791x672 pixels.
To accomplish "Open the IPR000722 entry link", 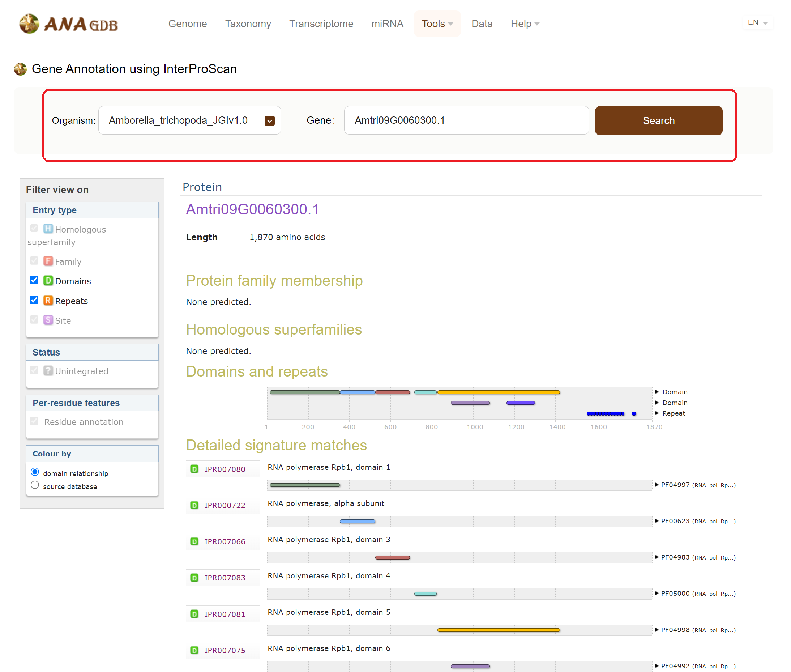I will pos(225,505).
